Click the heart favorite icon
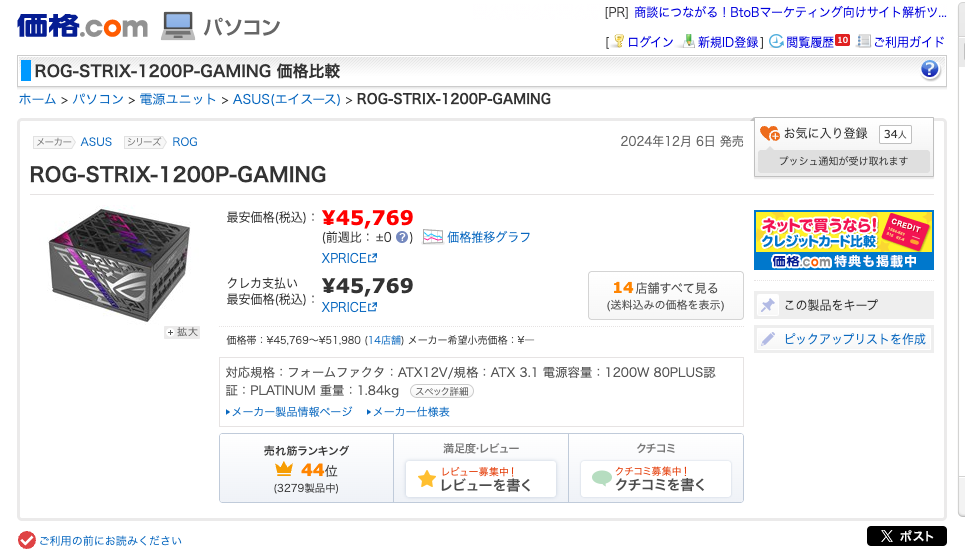965x555 pixels. [769, 133]
